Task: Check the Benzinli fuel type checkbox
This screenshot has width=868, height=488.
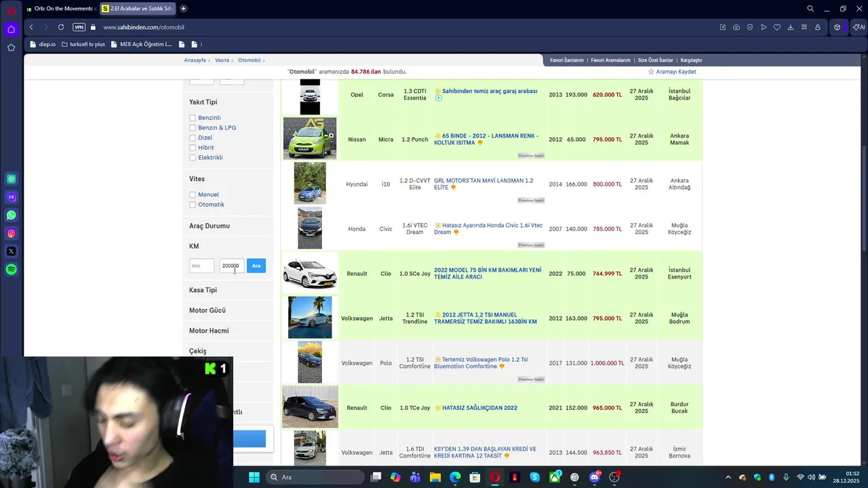Action: click(193, 118)
